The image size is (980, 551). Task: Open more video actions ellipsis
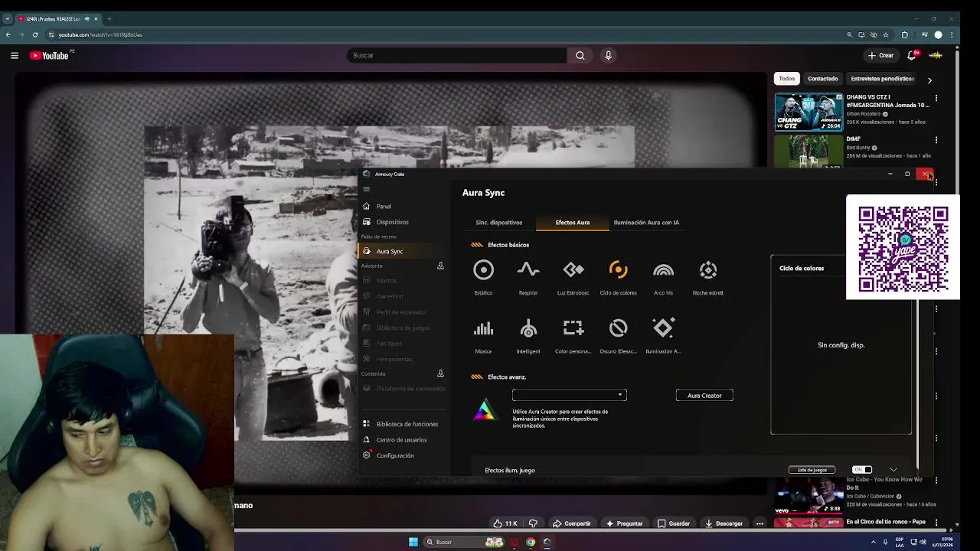(759, 523)
